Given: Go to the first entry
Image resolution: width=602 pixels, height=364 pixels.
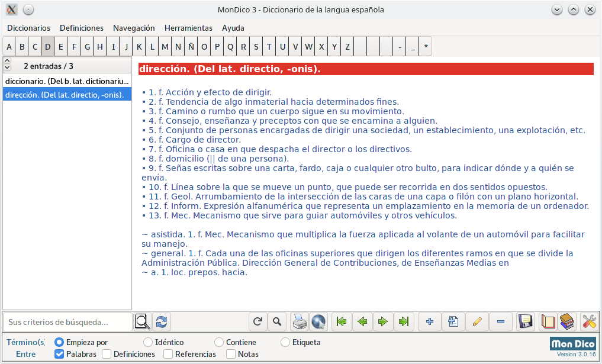Looking at the screenshot, I should tap(342, 322).
